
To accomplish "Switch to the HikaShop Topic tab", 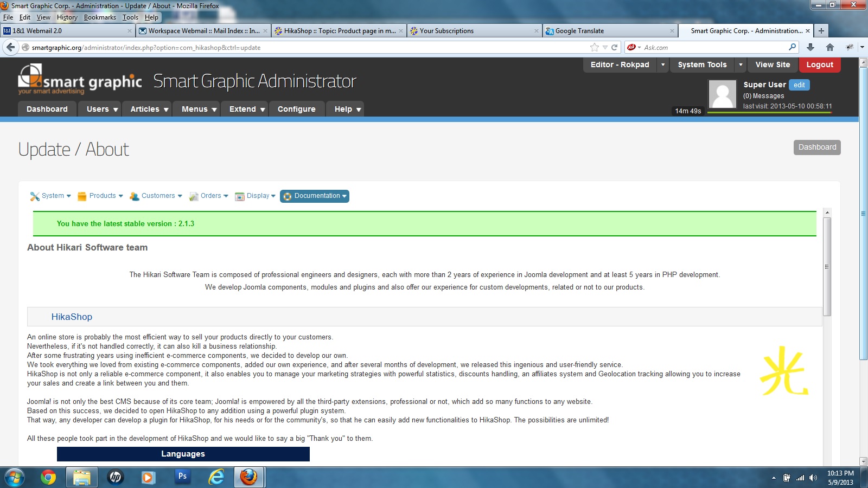I will (x=339, y=31).
